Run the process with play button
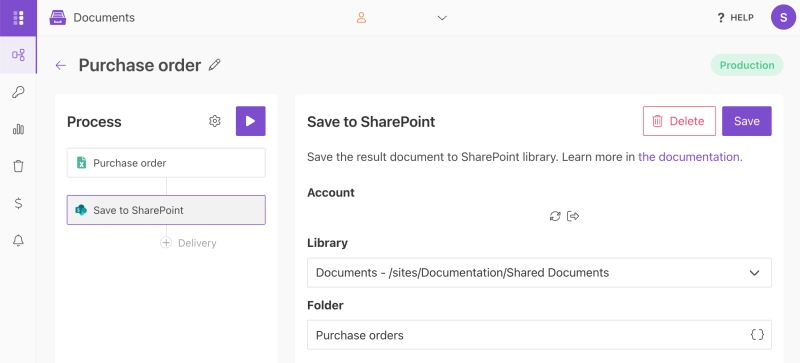The height and width of the screenshot is (363, 800). pyautogui.click(x=251, y=121)
